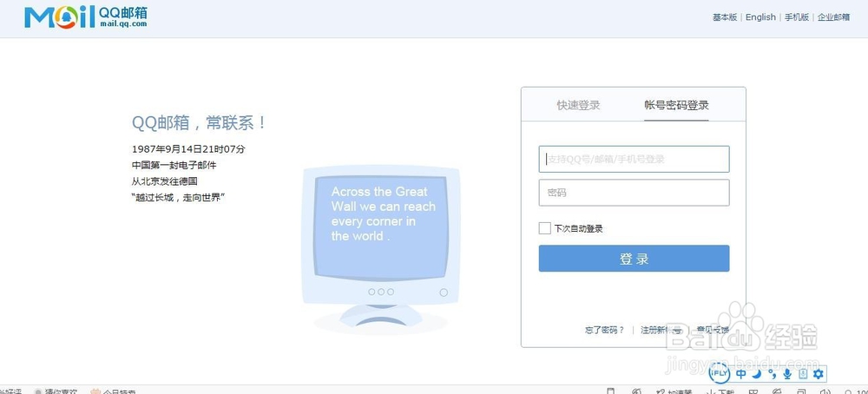Click the 今日特卖 status bar item
Viewport: 868px width, 394px height.
pyautogui.click(x=114, y=391)
